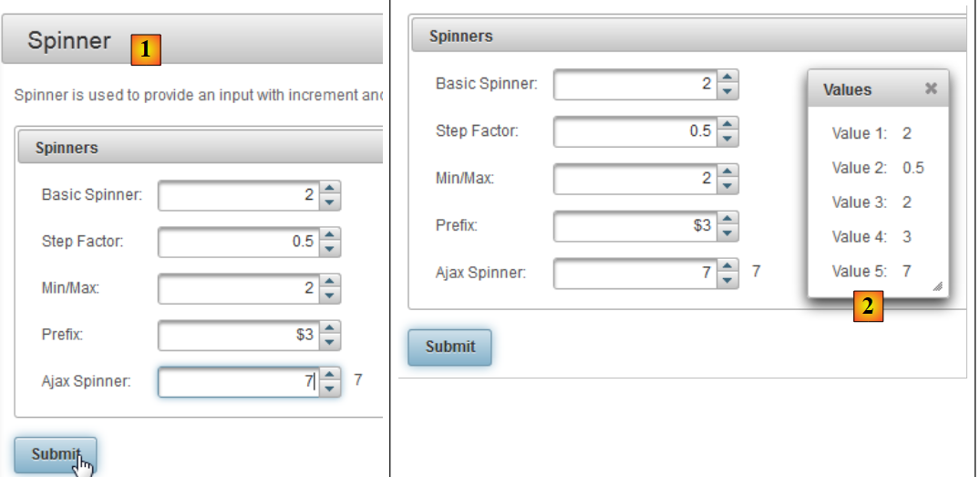Increase the right panel Prefix spinner showing $3
The width and height of the screenshot is (980, 477).
[x=727, y=218]
